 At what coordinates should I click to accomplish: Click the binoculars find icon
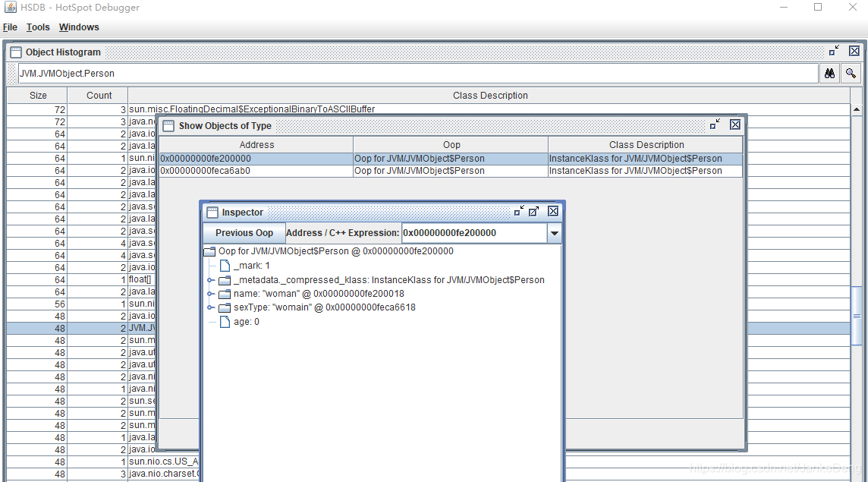(x=829, y=73)
